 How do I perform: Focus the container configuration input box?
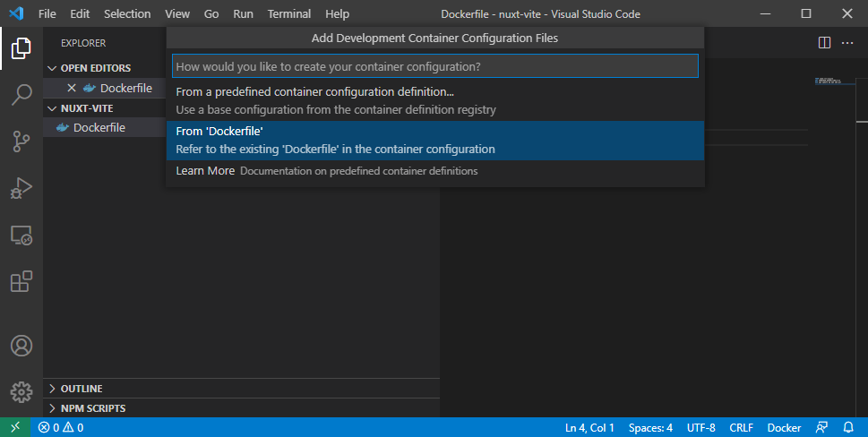click(435, 66)
